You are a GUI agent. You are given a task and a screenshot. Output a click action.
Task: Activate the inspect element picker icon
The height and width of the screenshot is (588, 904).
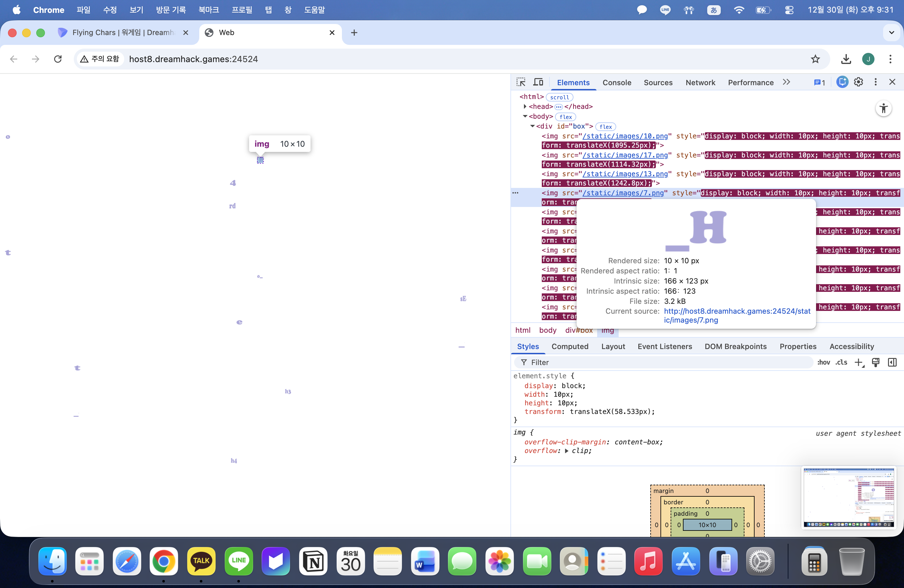(x=521, y=82)
